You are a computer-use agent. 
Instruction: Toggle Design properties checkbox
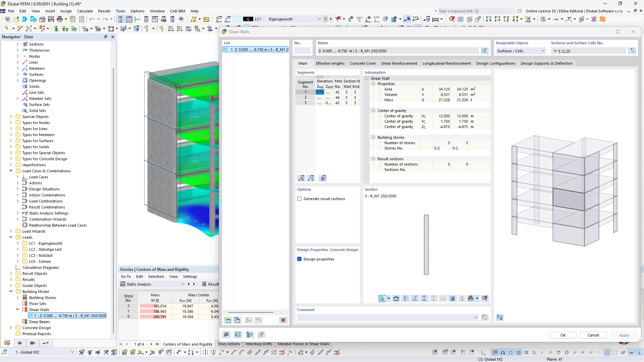[x=300, y=258]
